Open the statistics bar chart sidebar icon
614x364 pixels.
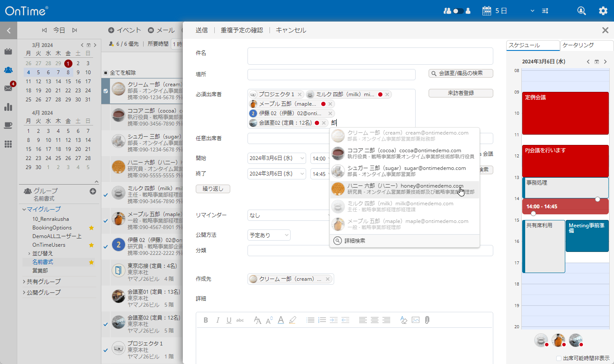(8, 107)
